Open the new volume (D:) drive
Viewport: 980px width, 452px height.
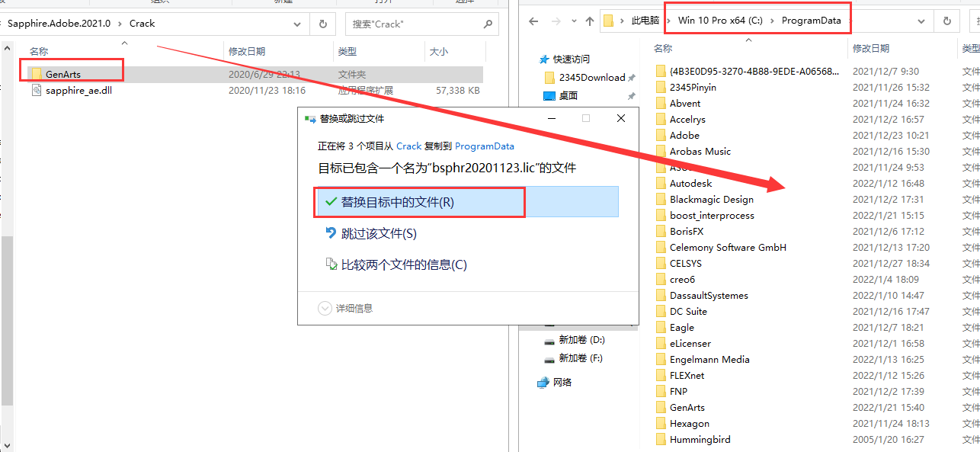[x=581, y=339]
